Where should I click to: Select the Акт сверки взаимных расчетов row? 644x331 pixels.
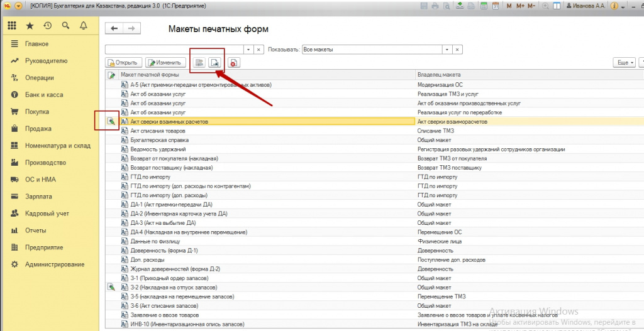coord(375,122)
